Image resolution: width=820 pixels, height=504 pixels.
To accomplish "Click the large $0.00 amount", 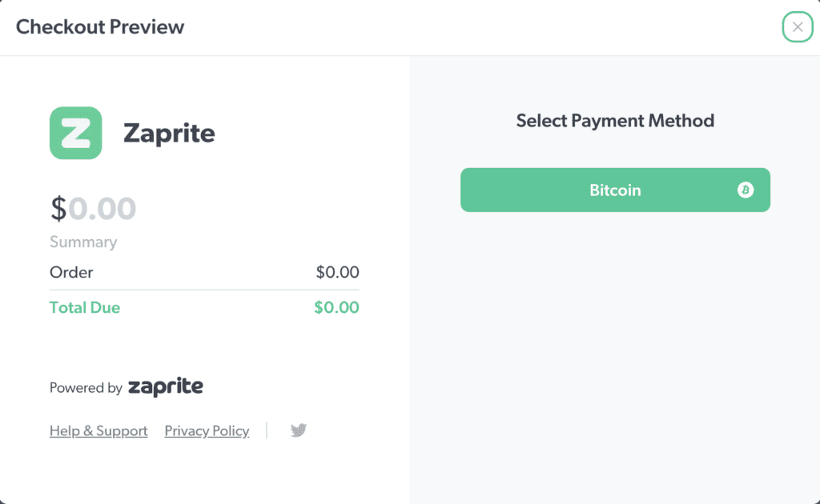I will (93, 208).
